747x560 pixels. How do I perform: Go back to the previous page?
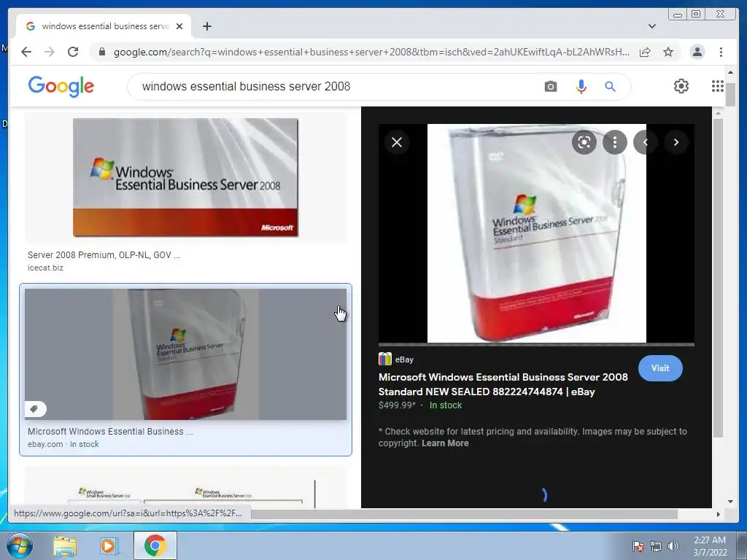pos(26,52)
